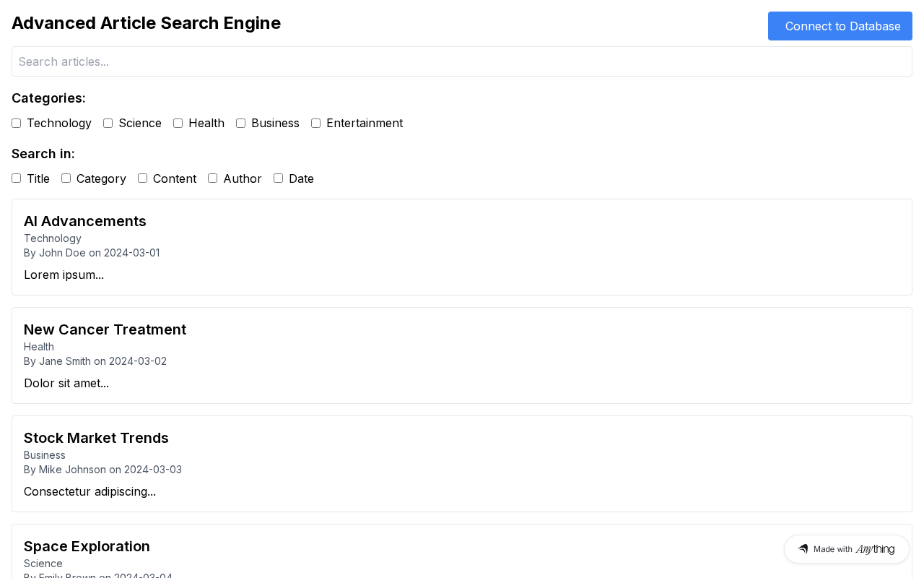The height and width of the screenshot is (578, 924).
Task: Click the Made with Anything badge
Action: [846, 549]
